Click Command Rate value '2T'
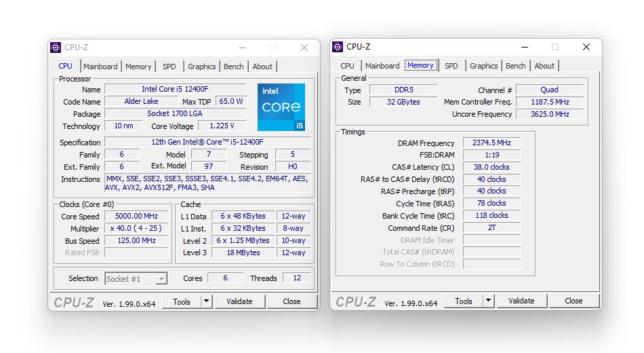 [x=491, y=227]
